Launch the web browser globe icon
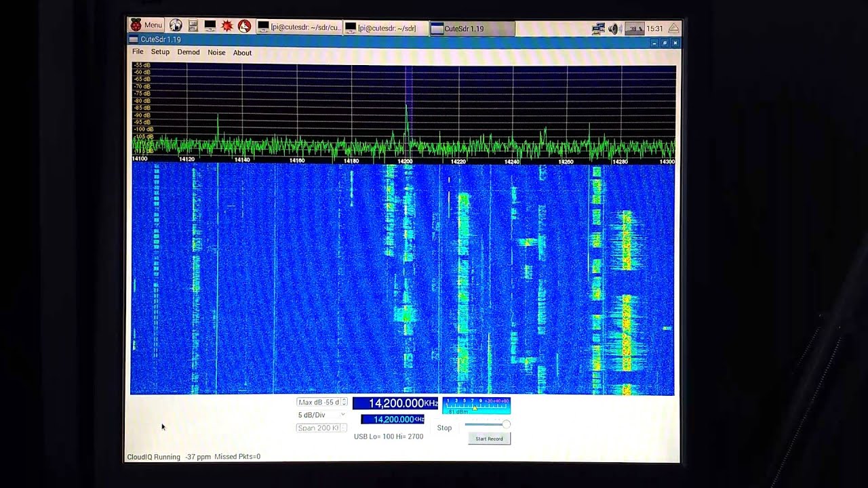This screenshot has width=868, height=488. coord(176,26)
